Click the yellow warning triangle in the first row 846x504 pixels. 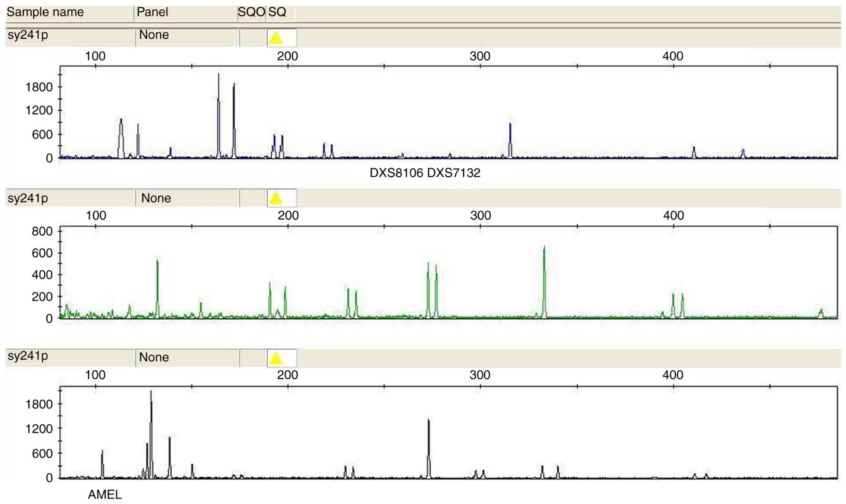(x=276, y=38)
